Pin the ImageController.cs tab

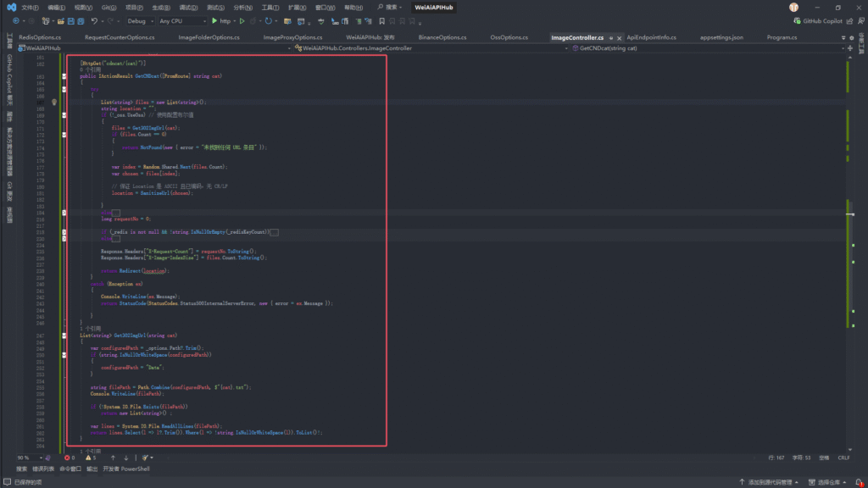click(x=610, y=38)
